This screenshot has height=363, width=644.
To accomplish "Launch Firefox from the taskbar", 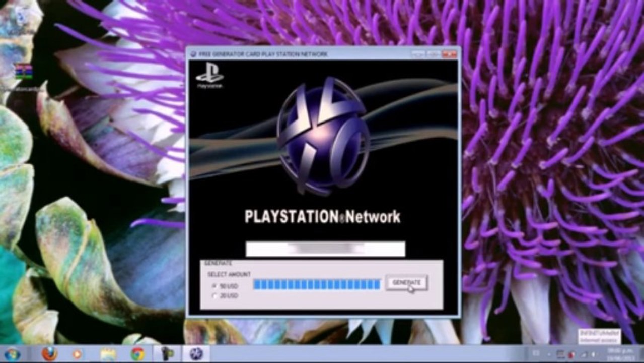I will tap(49, 354).
